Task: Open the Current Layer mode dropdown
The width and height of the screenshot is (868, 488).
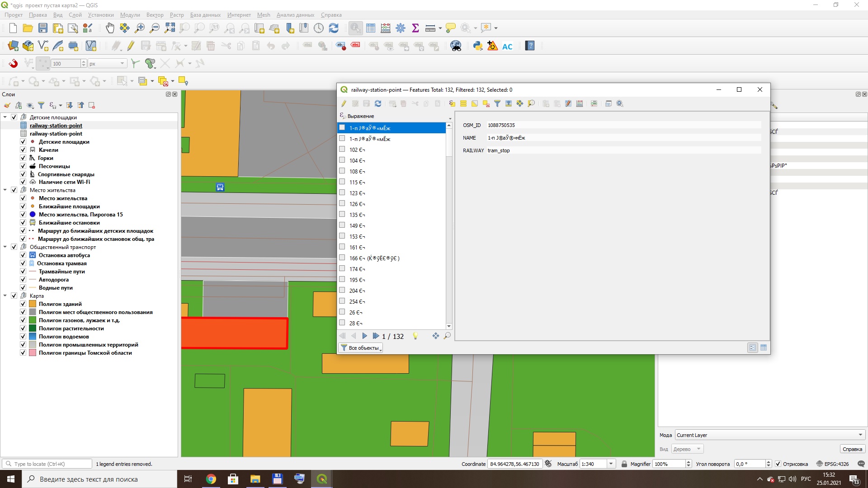Action: (x=769, y=435)
